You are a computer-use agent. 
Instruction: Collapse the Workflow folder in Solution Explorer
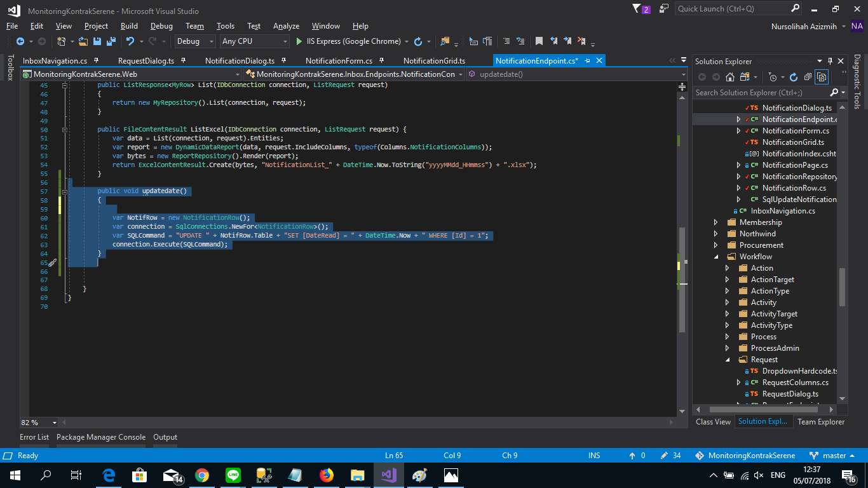tap(716, 257)
